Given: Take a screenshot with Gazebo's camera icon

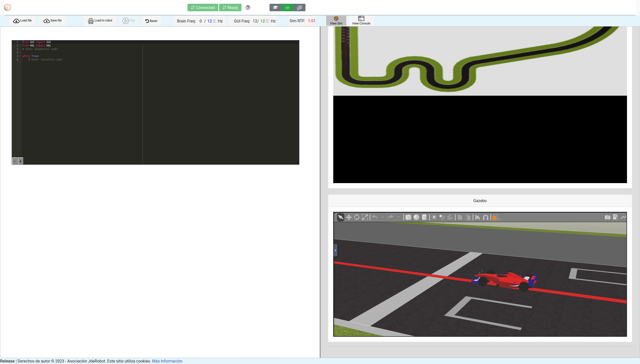Looking at the screenshot, I should pyautogui.click(x=607, y=217).
